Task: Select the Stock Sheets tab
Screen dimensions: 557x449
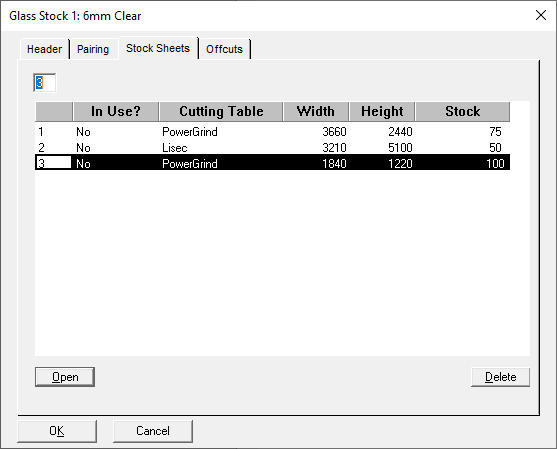Action: pyautogui.click(x=158, y=48)
